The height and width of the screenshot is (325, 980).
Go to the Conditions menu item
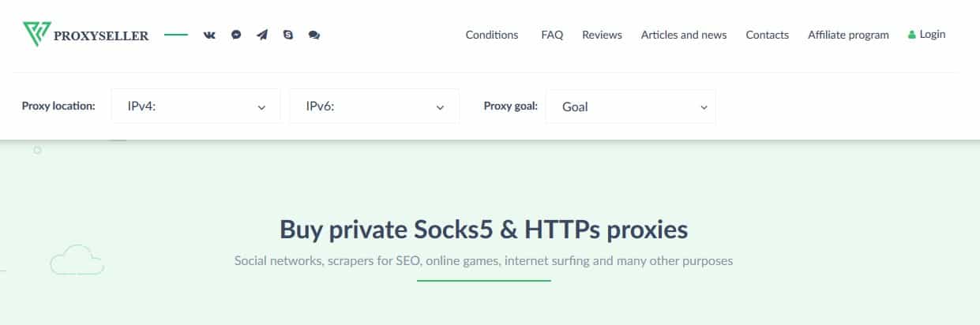(492, 35)
